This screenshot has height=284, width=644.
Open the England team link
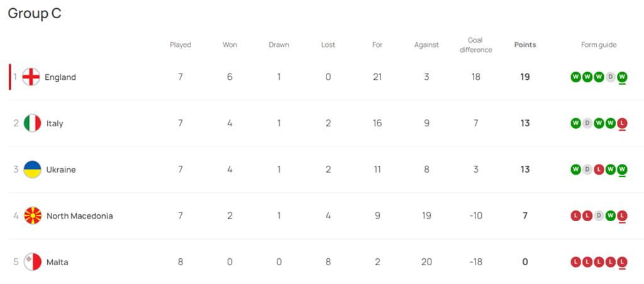tap(60, 77)
